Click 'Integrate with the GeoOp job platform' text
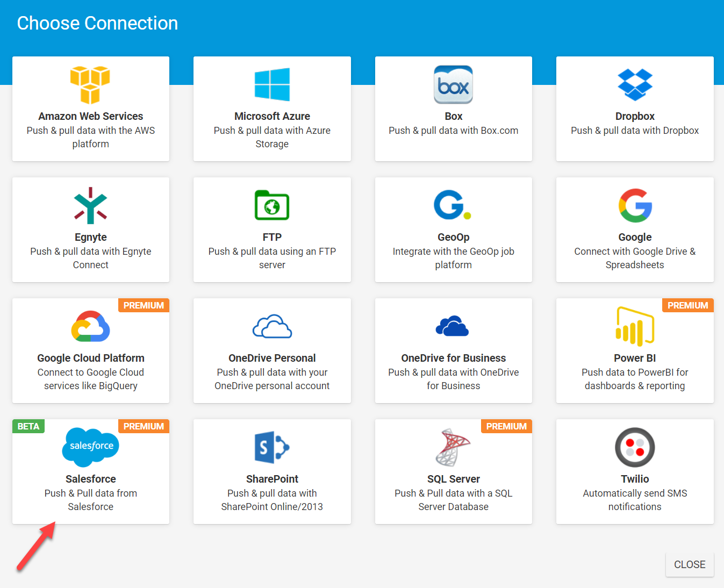Viewport: 724px width, 588px height. click(454, 258)
